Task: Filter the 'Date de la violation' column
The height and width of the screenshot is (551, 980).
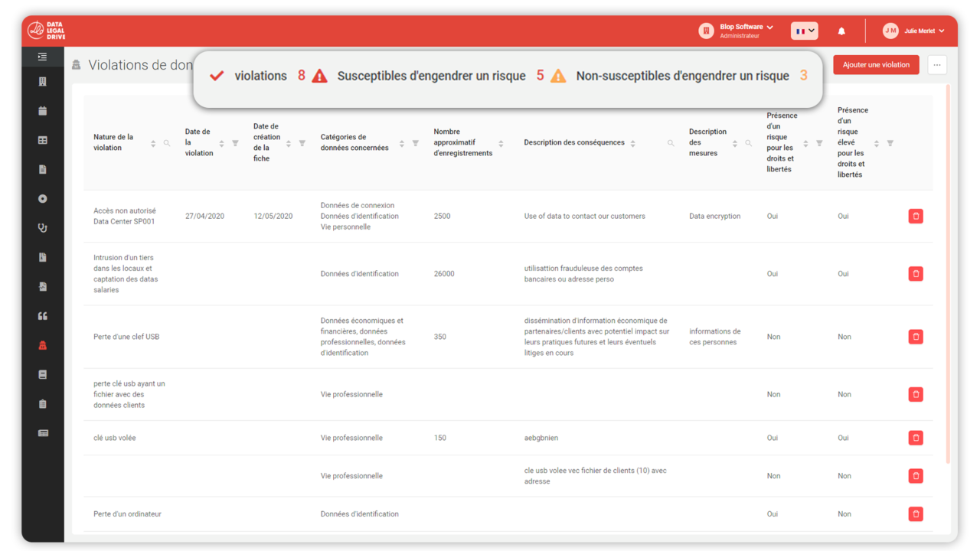Action: pos(235,143)
